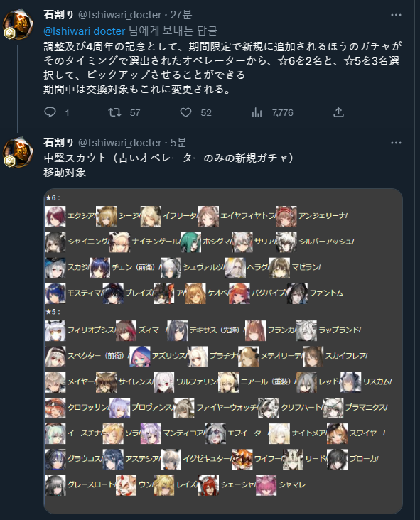Open the attached operator list image
Image resolution: width=420 pixels, height=520 pixels.
223,351
